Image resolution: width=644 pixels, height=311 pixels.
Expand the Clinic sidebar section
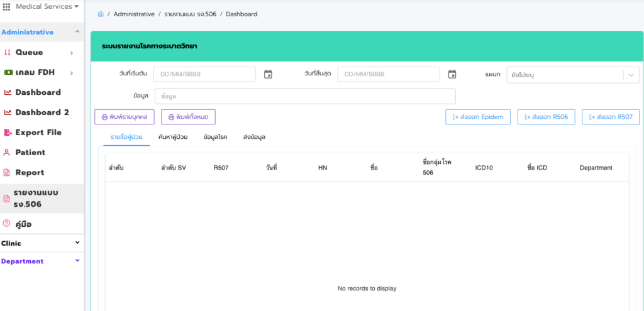click(x=77, y=243)
